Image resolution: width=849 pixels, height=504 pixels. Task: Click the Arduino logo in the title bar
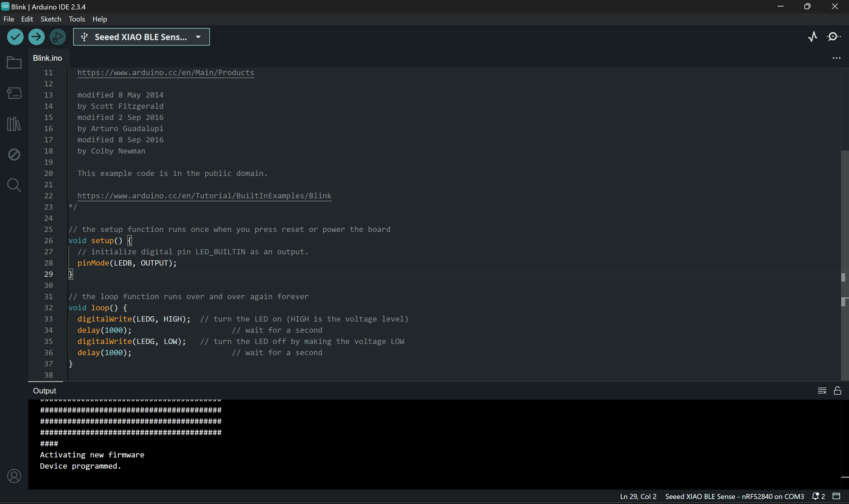[5, 6]
